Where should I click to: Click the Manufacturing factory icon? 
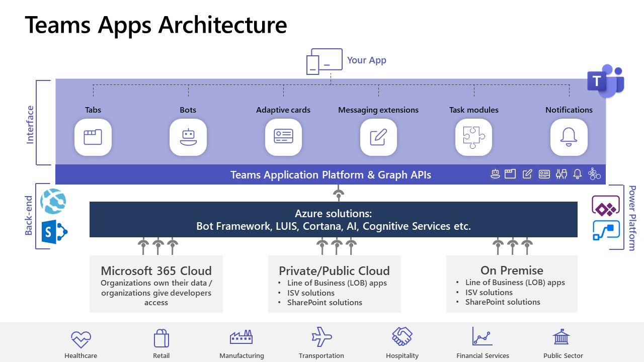coord(242,337)
